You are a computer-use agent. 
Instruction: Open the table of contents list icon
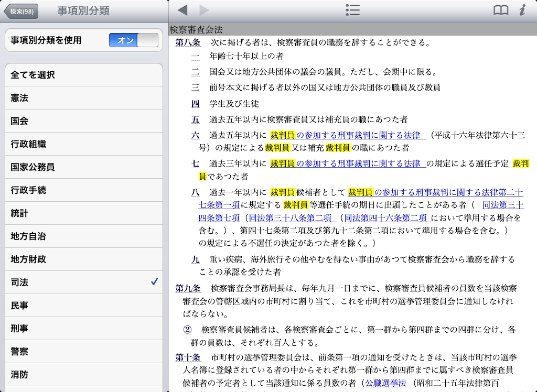click(x=352, y=10)
